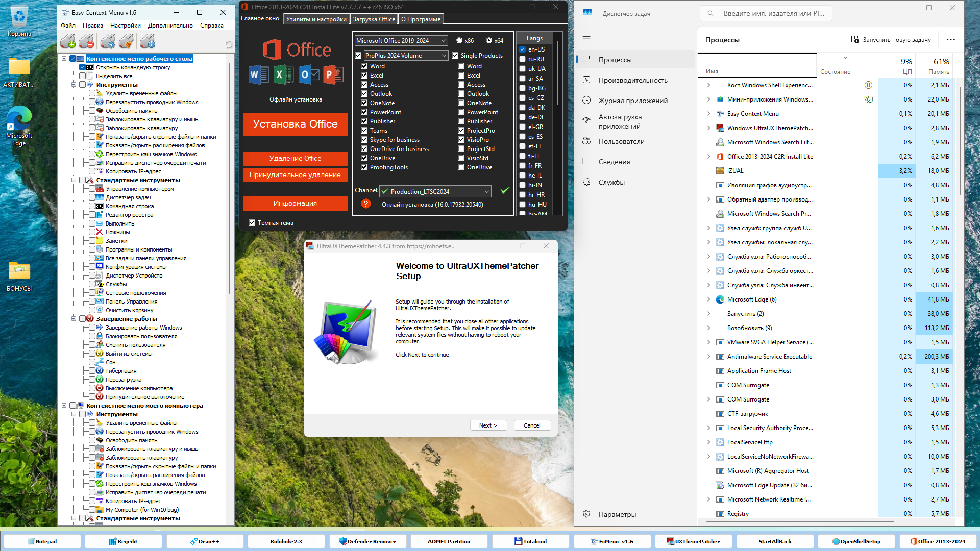Image resolution: width=980 pixels, height=551 pixels.
Task: Select the x86 architecture radio button
Action: [459, 41]
